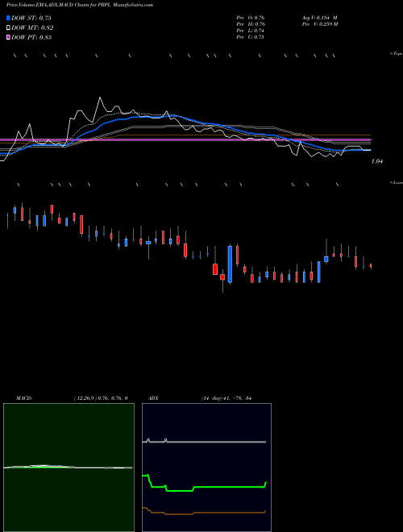Click the white DOW MT legend swatch

(8, 28)
